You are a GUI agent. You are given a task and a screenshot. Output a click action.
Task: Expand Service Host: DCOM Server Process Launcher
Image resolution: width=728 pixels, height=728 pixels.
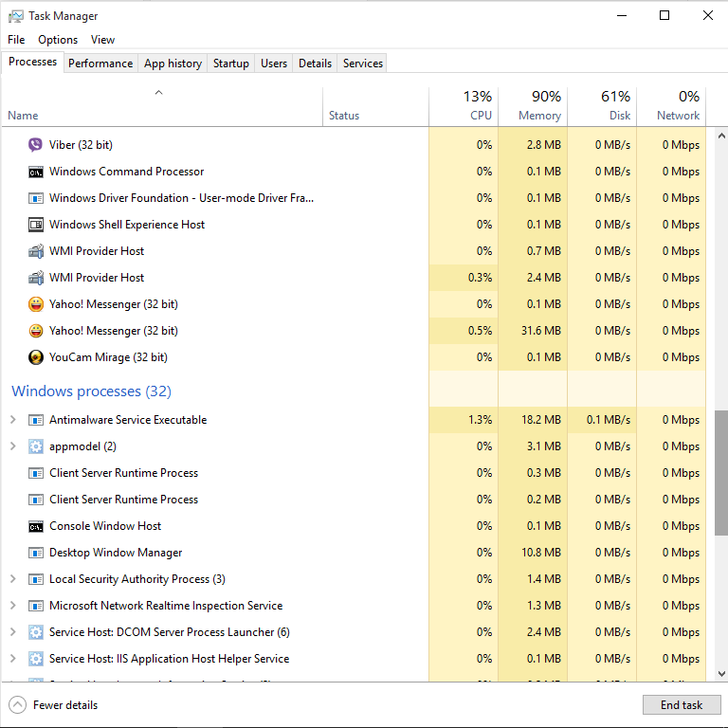click(13, 632)
